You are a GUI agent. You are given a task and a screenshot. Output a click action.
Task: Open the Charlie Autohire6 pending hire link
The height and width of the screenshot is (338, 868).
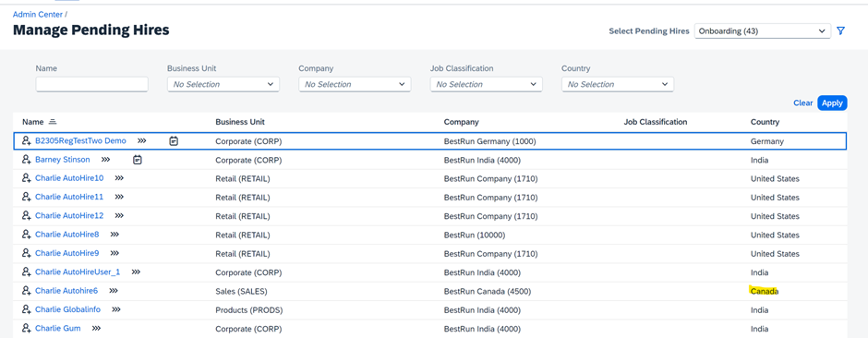coord(66,291)
